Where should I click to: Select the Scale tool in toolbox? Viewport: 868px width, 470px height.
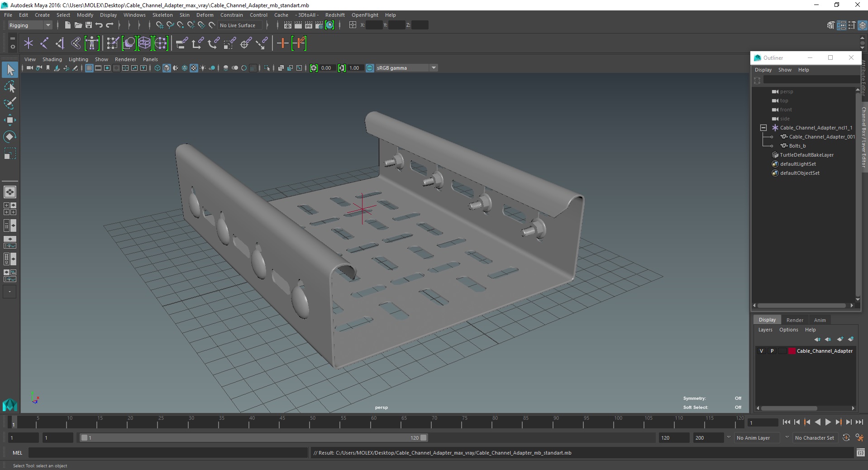tap(10, 153)
